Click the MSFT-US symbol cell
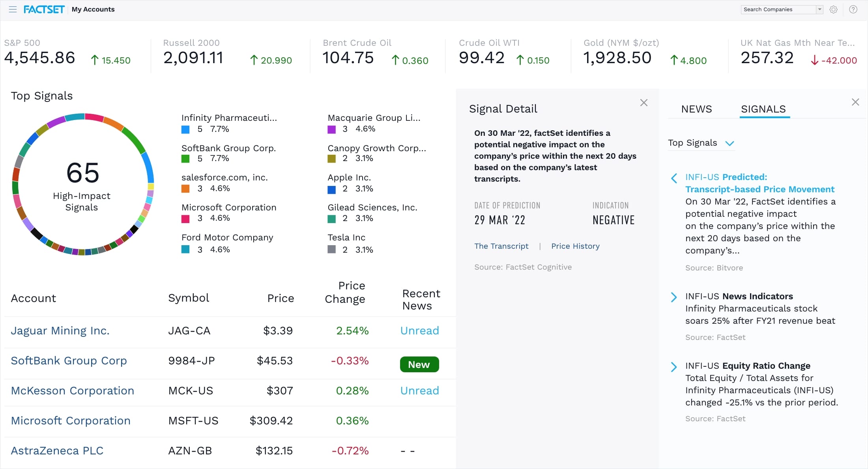Image resolution: width=868 pixels, height=469 pixels. pos(193,420)
